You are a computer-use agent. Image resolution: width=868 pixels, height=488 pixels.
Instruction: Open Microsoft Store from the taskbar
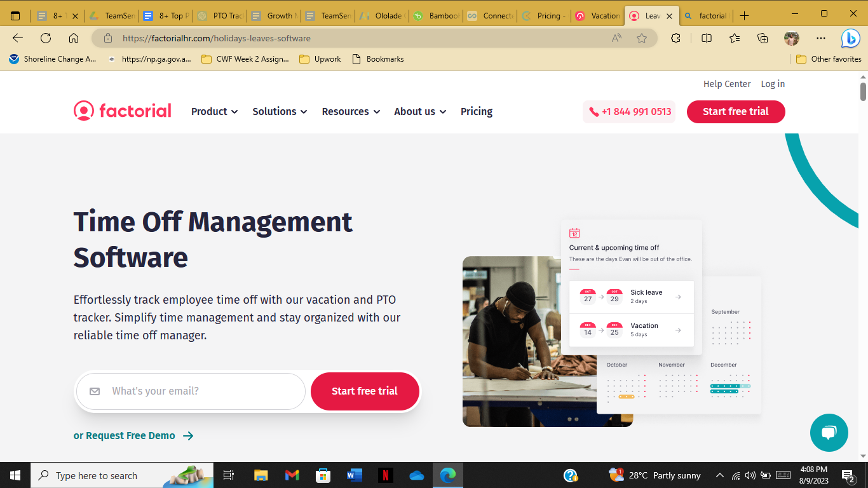tap(323, 475)
